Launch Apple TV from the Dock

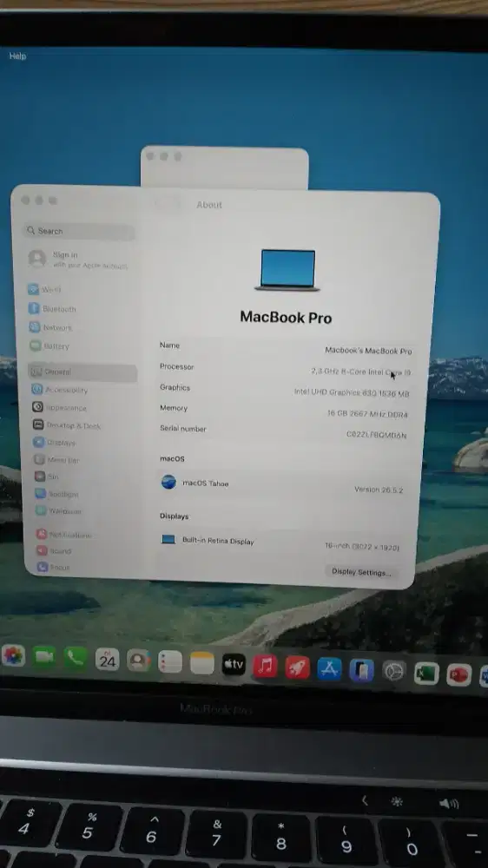tap(234, 665)
